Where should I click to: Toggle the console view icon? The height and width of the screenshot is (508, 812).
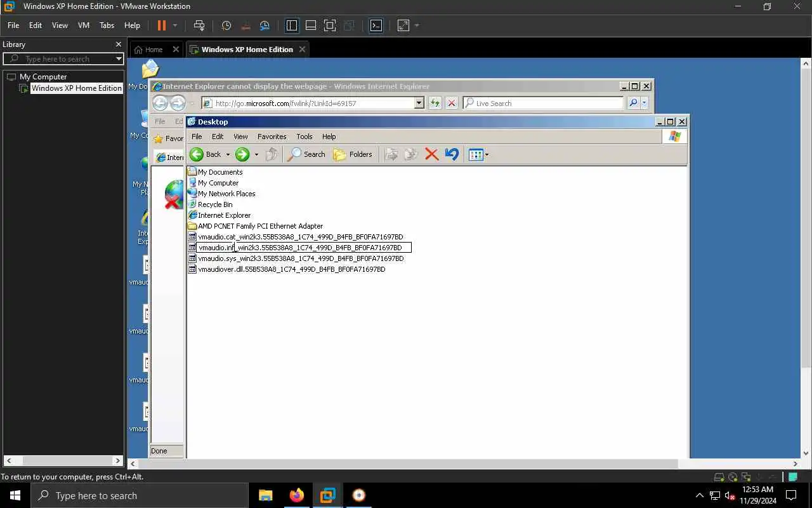(376, 25)
